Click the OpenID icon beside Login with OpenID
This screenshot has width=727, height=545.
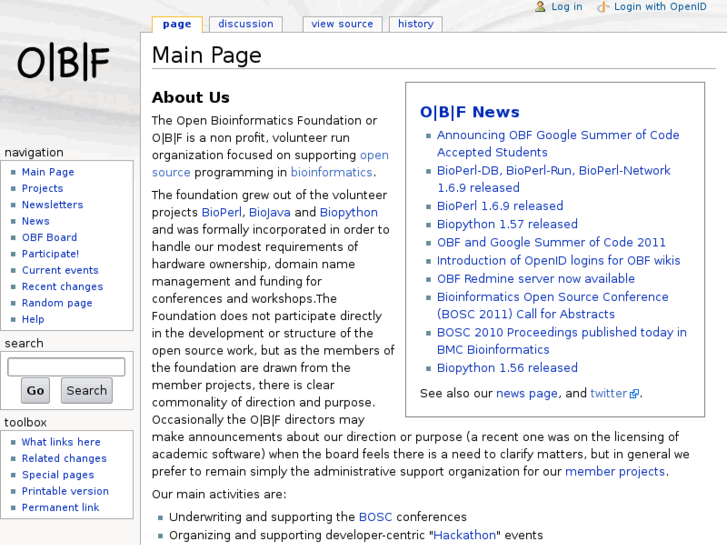click(x=602, y=7)
